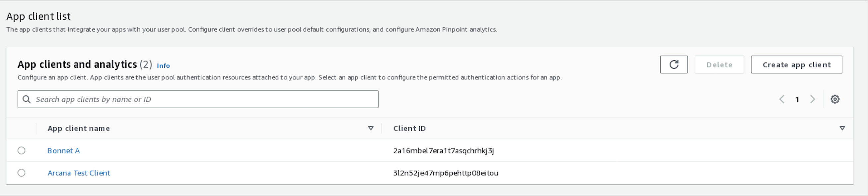Select the Bonnet A radio button

pyautogui.click(x=22, y=150)
